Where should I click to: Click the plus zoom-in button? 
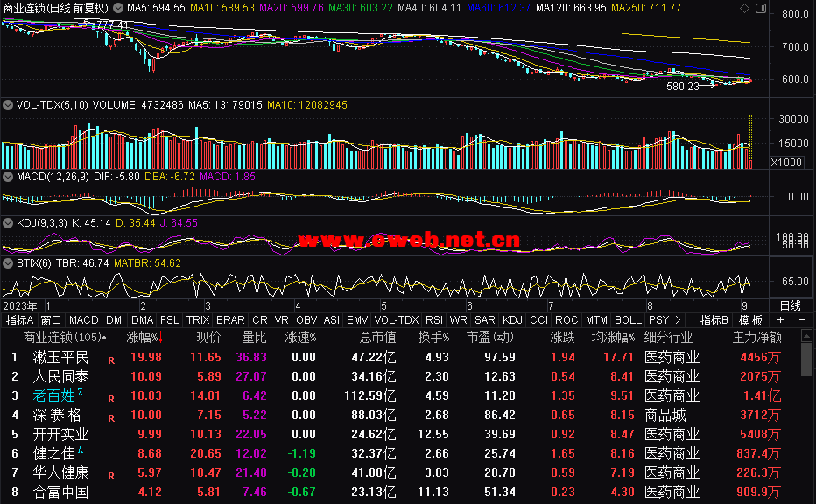coord(780,320)
